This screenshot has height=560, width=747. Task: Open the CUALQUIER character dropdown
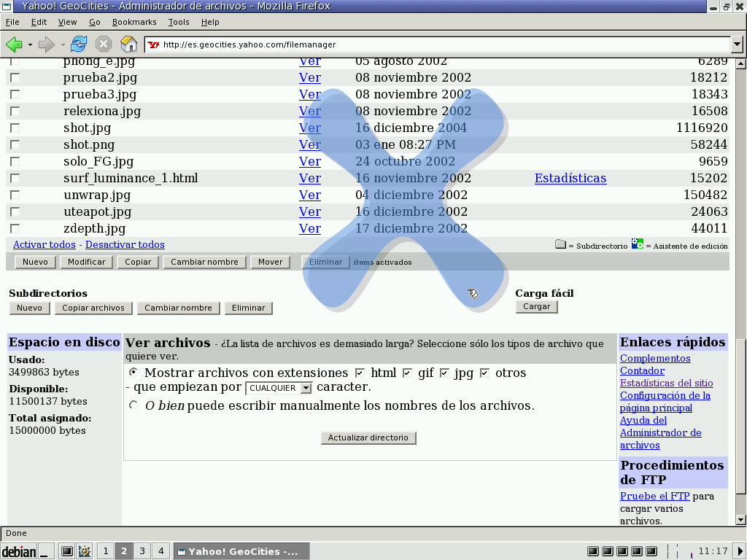tap(279, 388)
